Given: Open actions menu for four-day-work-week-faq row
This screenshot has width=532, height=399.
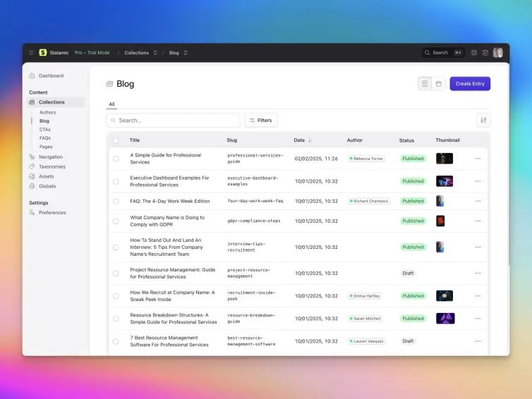Looking at the screenshot, I should [478, 201].
